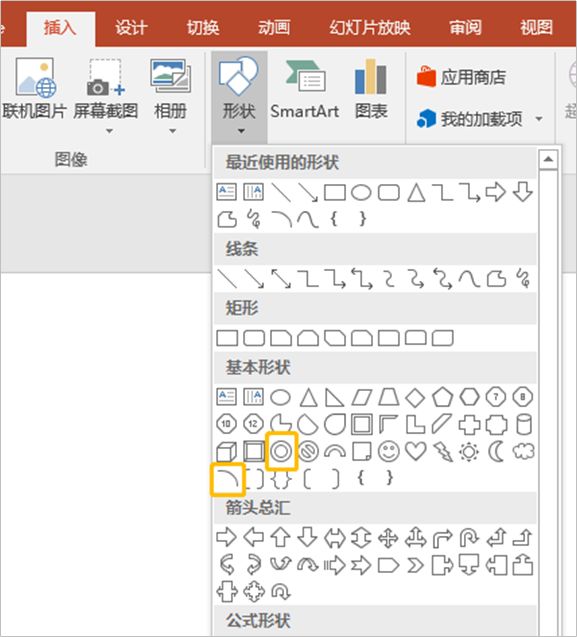577x637 pixels.
Task: Open 应用商店
Action: [462, 77]
